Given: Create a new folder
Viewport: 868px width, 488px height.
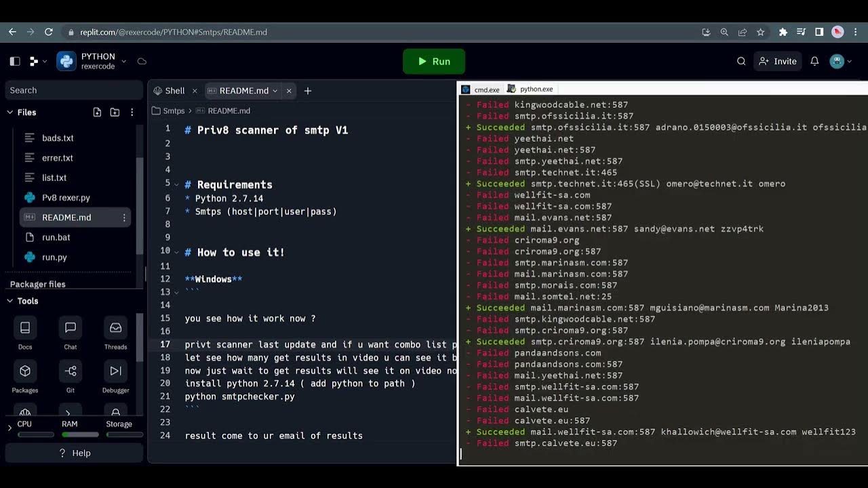Looking at the screenshot, I should 115,112.
